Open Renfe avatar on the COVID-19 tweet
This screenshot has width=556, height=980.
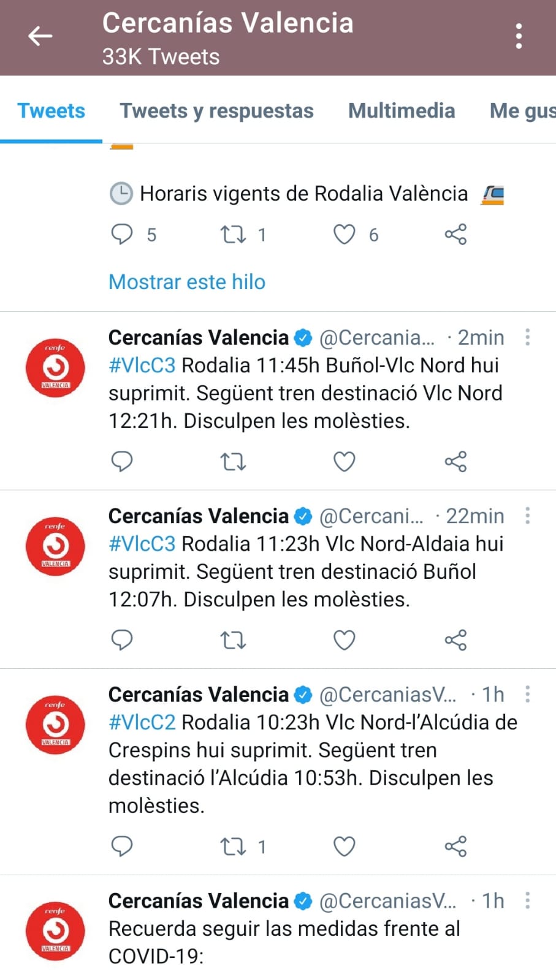pos(55,930)
